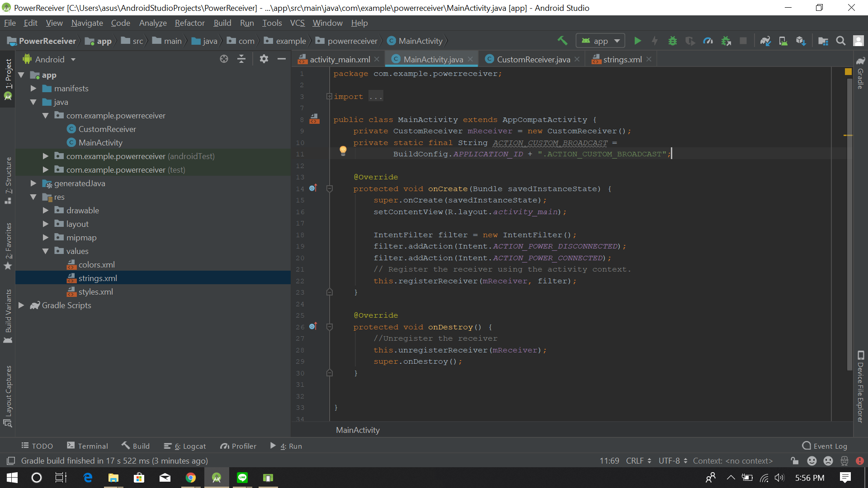
Task: Sync project with Gradle files elephant icon
Action: pos(765,41)
